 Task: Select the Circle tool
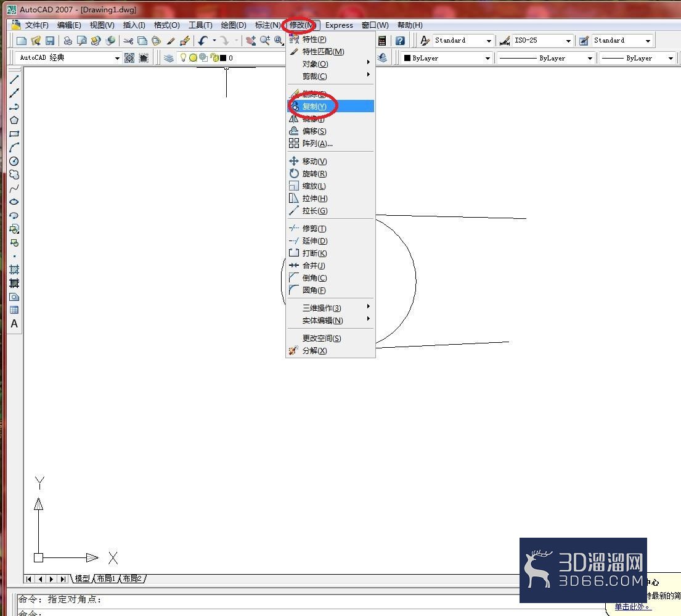tap(14, 161)
